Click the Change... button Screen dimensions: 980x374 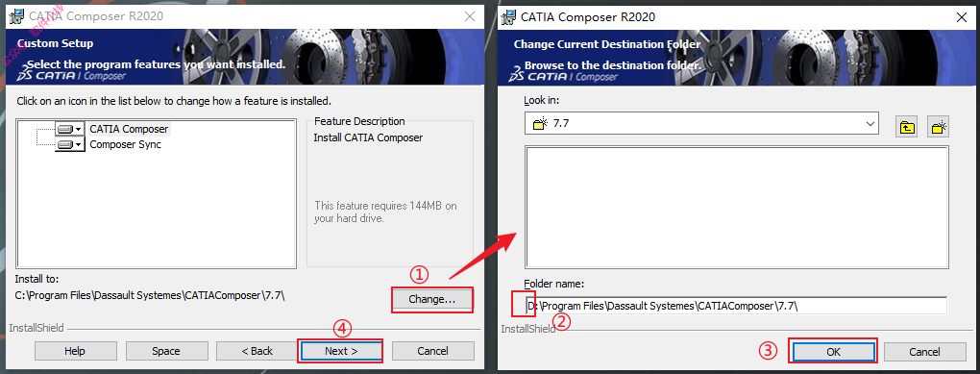(x=432, y=300)
